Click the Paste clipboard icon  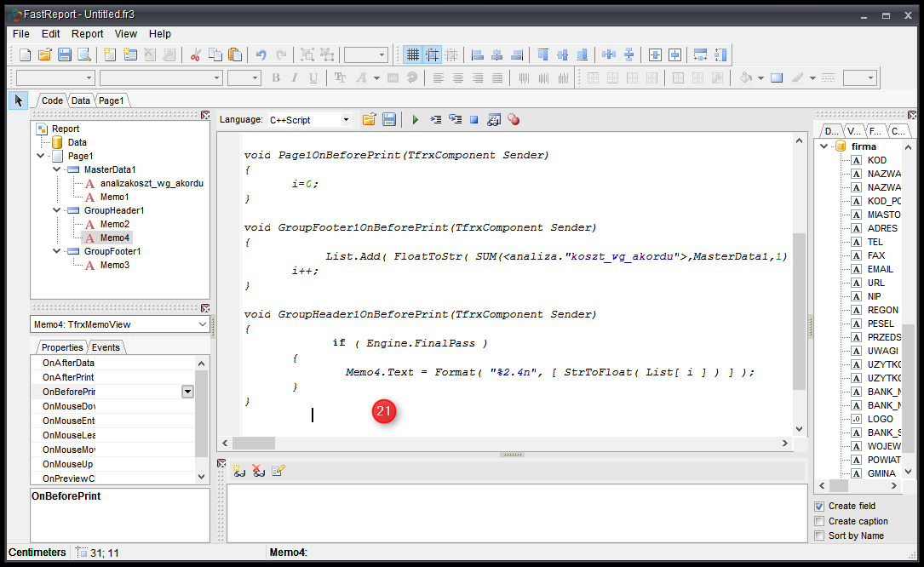(235, 55)
